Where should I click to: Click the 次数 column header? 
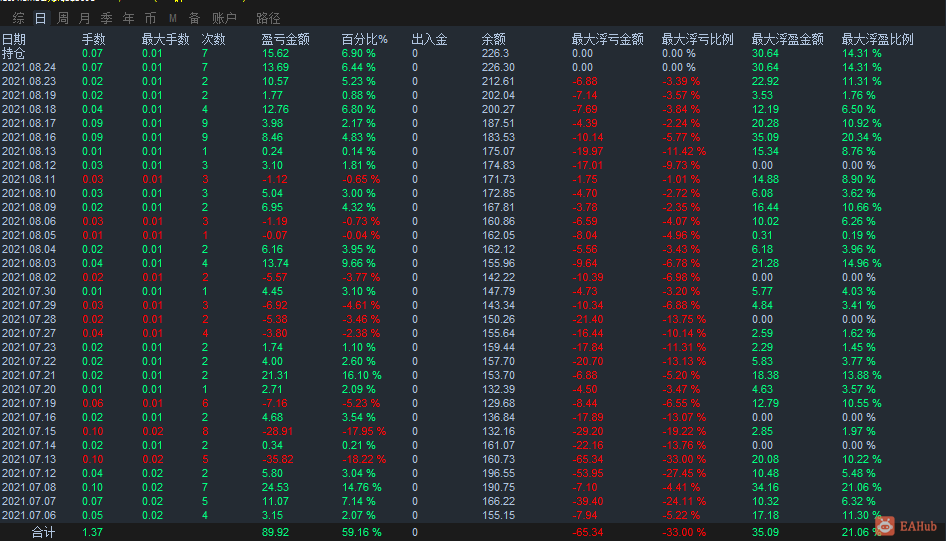tap(214, 39)
